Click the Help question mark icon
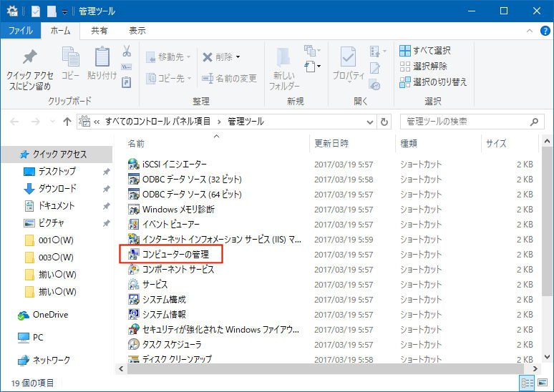The image size is (554, 392). [545, 31]
